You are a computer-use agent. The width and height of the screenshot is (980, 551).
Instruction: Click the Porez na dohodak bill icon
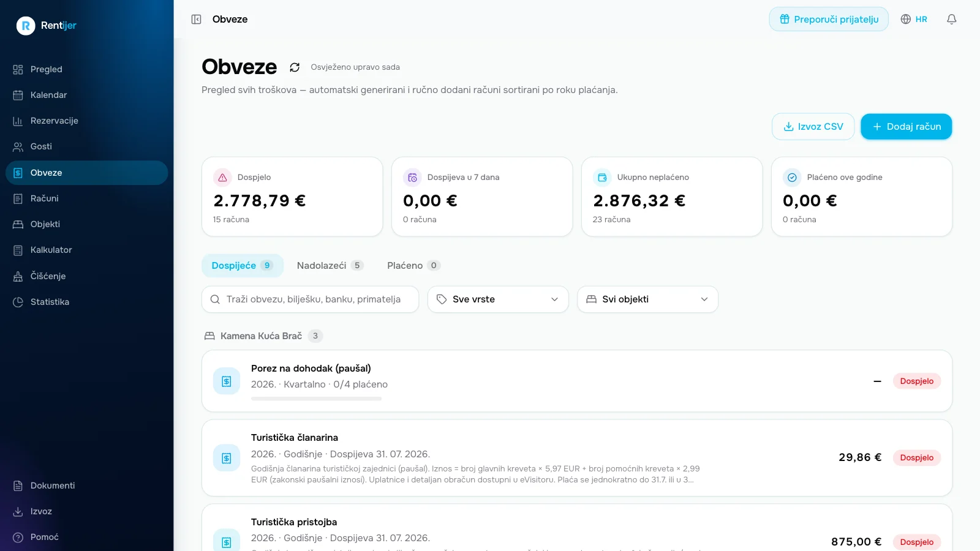227,381
